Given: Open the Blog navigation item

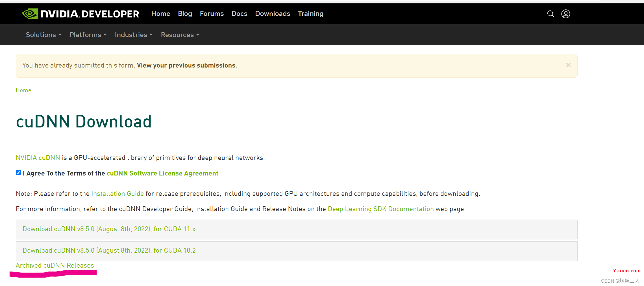Looking at the screenshot, I should click(185, 14).
